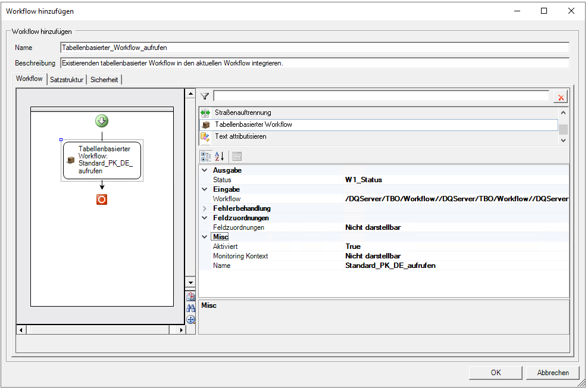
Task: Click the Feldzuordnungen value Nicht darstellbar
Action: (373, 227)
